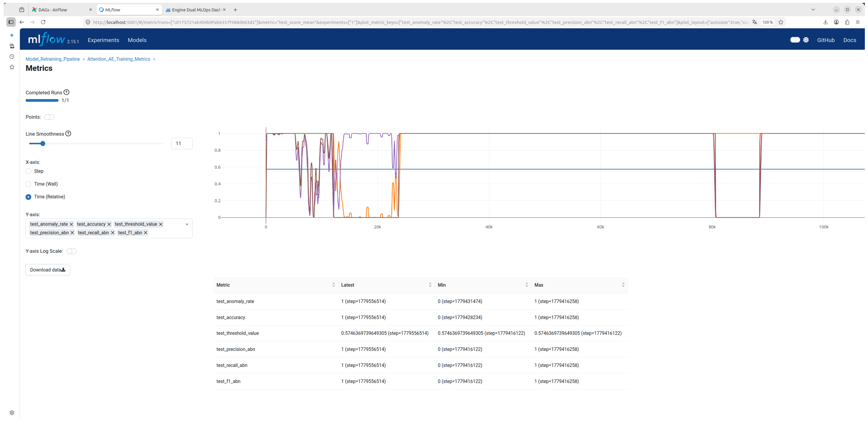The height and width of the screenshot is (425, 868).
Task: Open the browser application menu
Action: point(858,22)
